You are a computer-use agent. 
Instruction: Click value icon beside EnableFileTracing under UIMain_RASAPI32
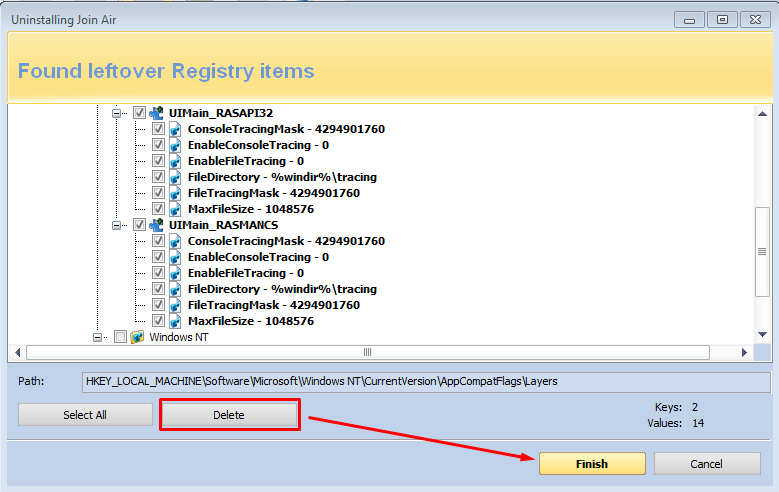(175, 161)
